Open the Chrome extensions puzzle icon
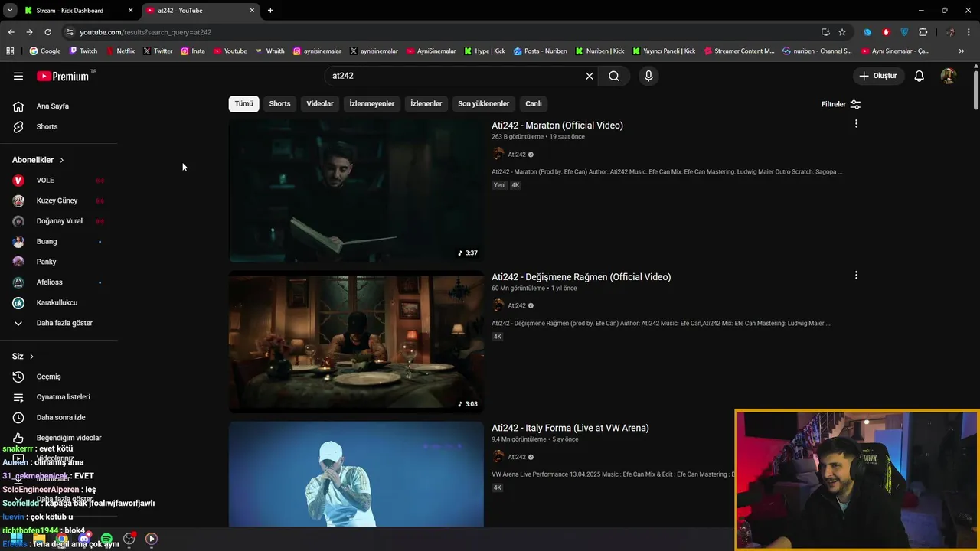 coord(923,32)
